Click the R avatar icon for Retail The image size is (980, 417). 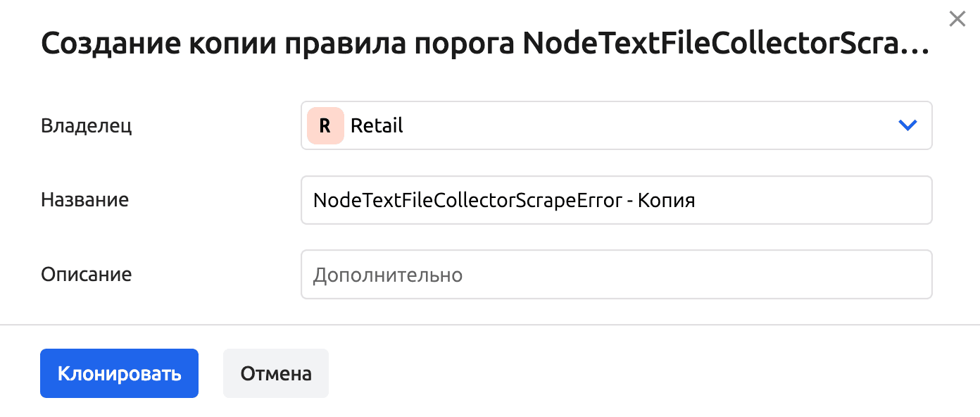(325, 126)
